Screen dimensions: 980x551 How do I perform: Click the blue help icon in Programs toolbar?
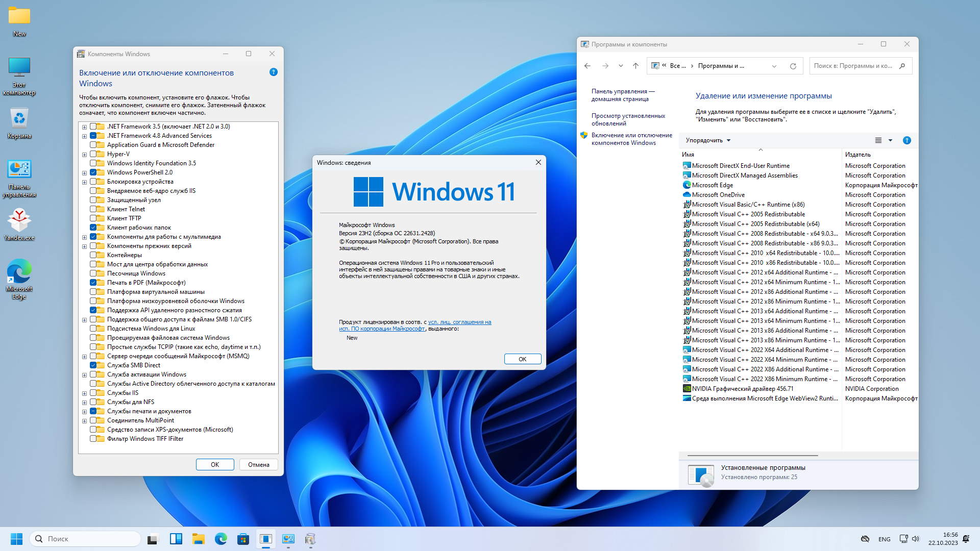tap(906, 140)
